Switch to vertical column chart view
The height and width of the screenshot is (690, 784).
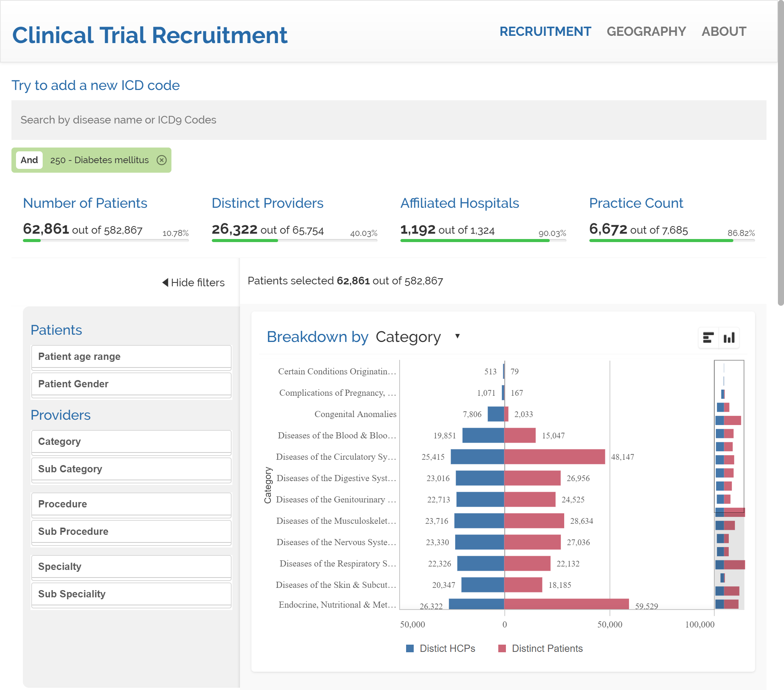pyautogui.click(x=729, y=338)
